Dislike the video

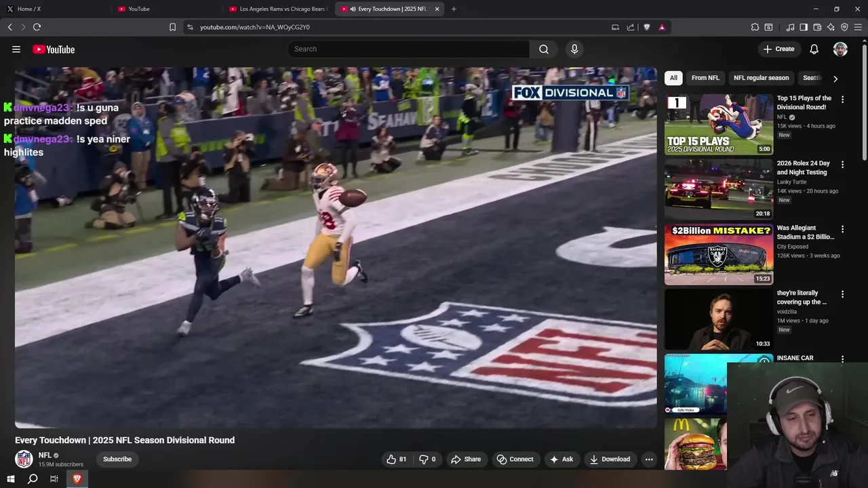[x=427, y=459]
